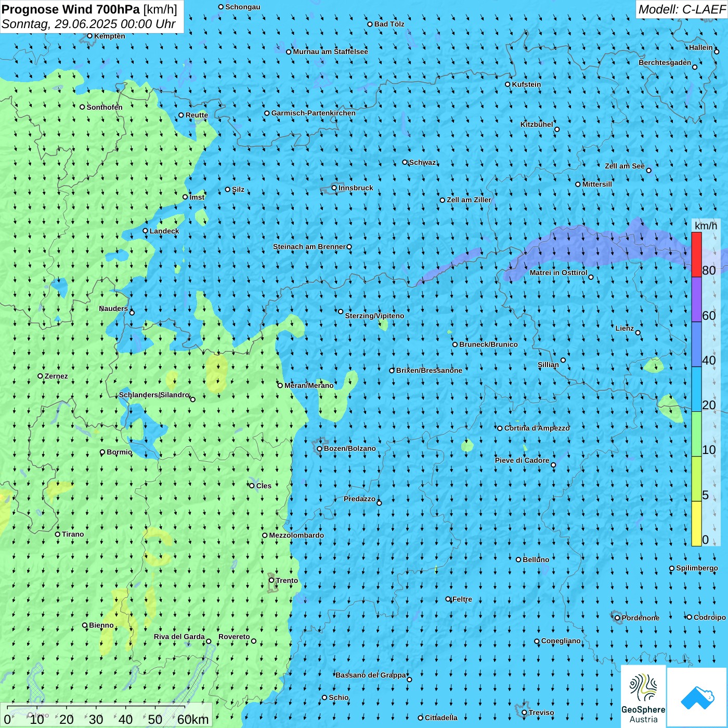The height and width of the screenshot is (728, 728).
Task: Click the Kempten city marker
Action: 89,36
